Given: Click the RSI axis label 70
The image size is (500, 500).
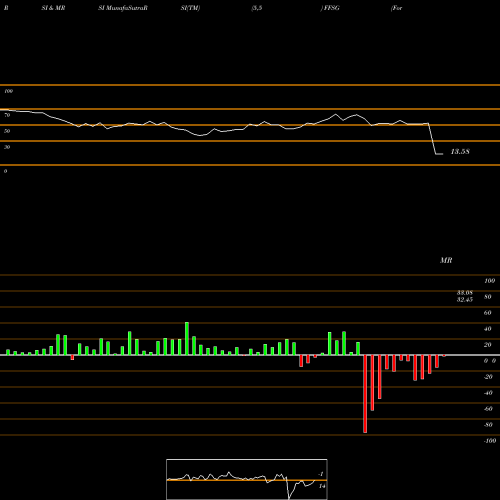Looking at the screenshot, I should click(7, 115).
